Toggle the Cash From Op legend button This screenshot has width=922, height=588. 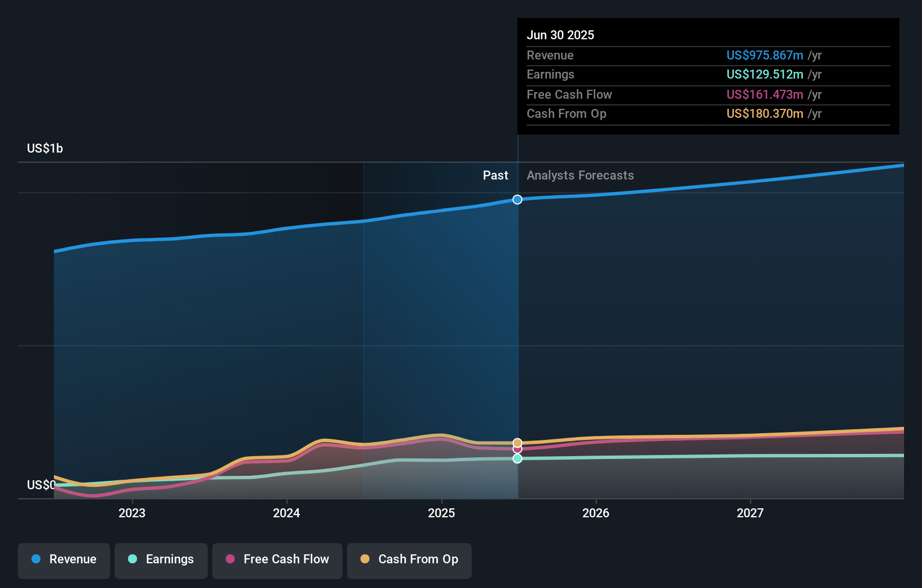(x=409, y=561)
